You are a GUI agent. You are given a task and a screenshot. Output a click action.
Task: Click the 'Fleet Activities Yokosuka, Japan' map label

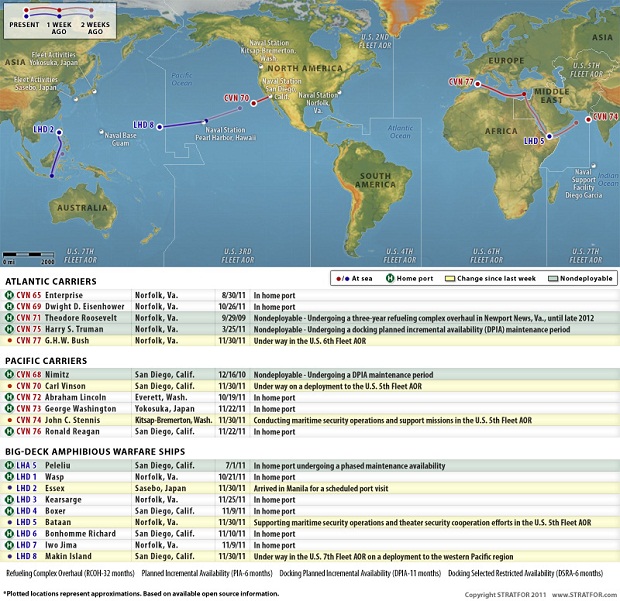pos(54,59)
